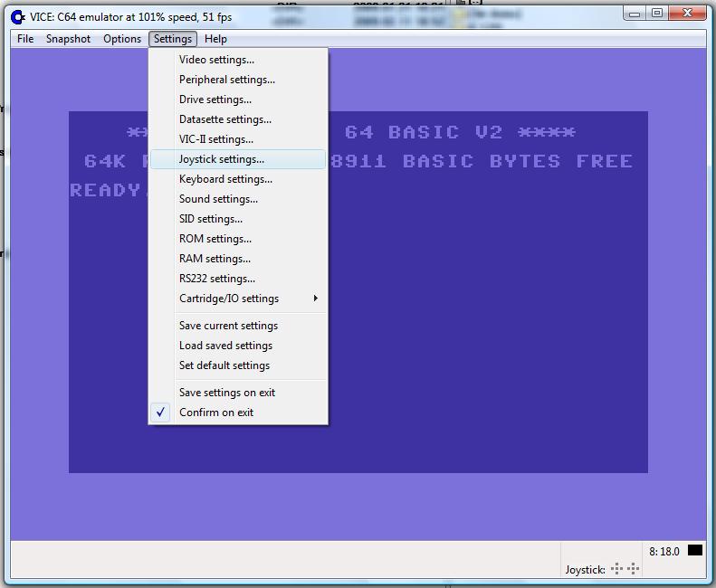Open ROM settings...
Viewport: 716px width, 588px height.
coord(238,239)
